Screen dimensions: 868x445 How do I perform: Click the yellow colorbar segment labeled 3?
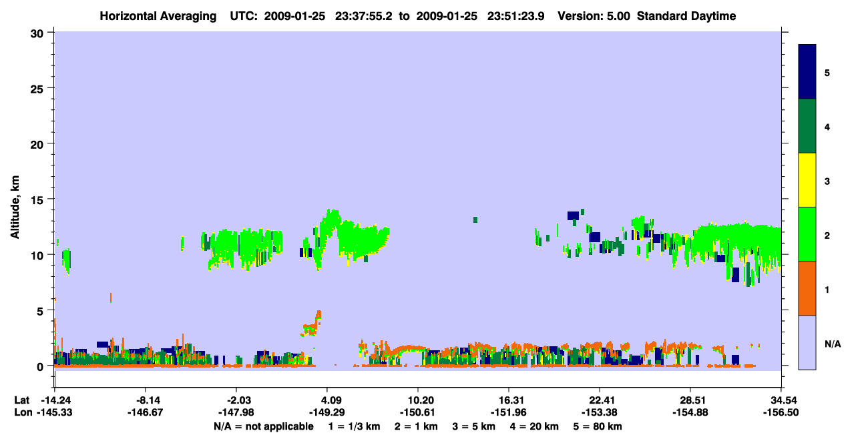click(807, 180)
